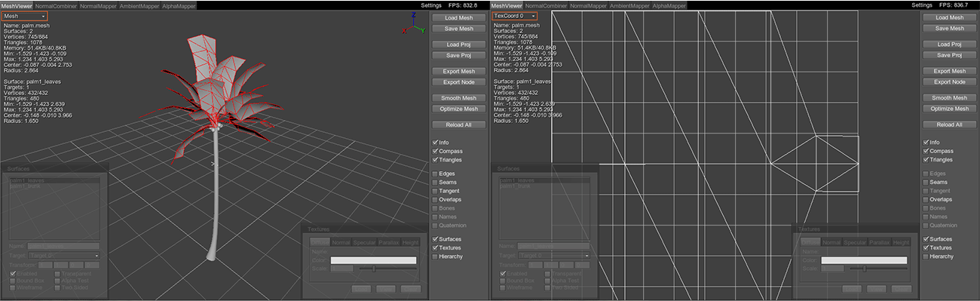Open Settings in the left window header
Screen dimensions: 980x301
click(430, 5)
